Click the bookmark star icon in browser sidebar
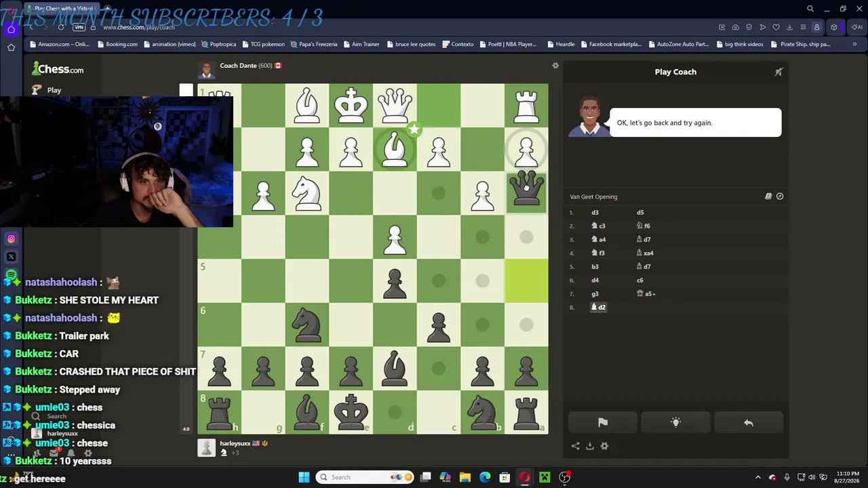 click(x=11, y=47)
